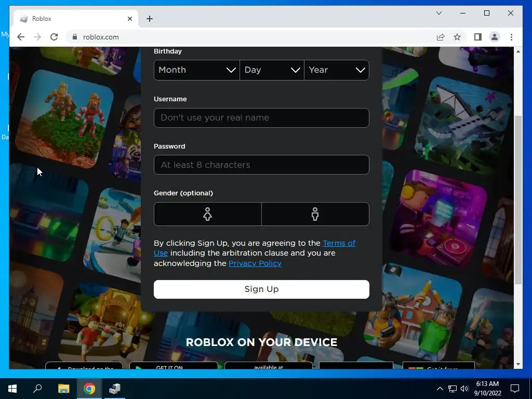
Task: Click scrollbar down arrow
Action: [518, 364]
